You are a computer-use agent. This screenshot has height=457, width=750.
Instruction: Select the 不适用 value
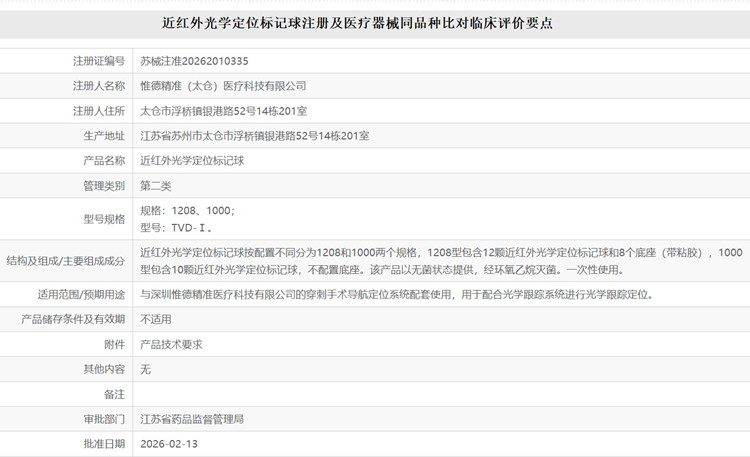pos(155,319)
